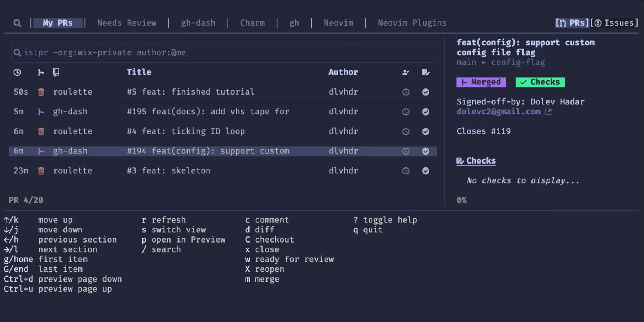Click the repository column header icon

click(56, 72)
